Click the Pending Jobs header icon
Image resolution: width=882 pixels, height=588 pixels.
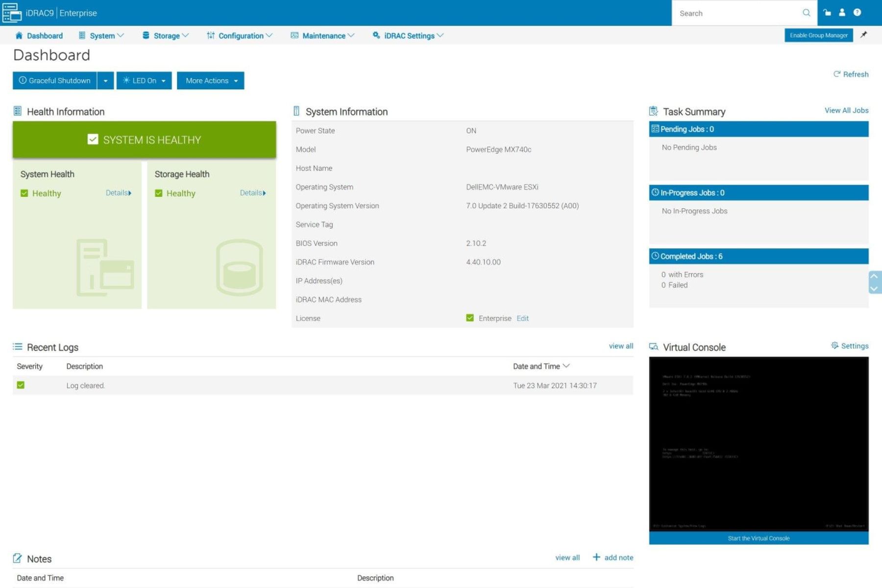(655, 129)
